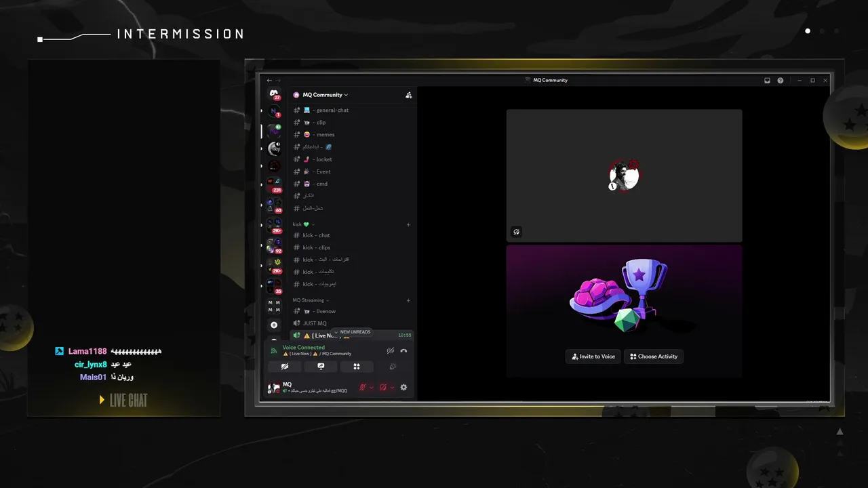Turn on camera in voice panel
The image size is (868, 488).
[x=285, y=367]
